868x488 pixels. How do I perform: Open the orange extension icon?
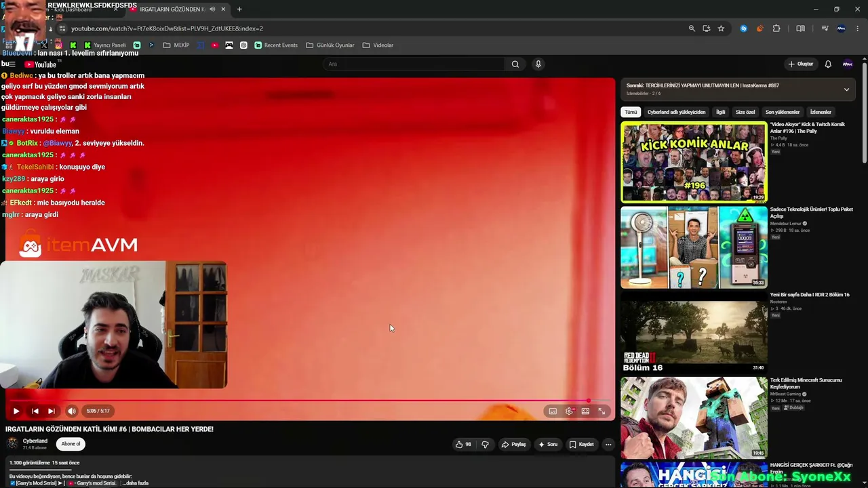(x=759, y=28)
